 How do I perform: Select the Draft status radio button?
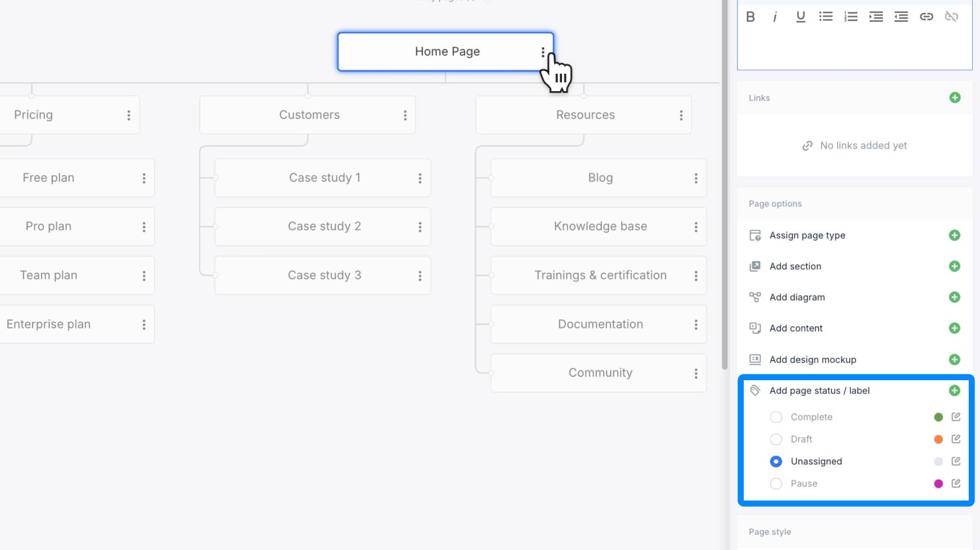776,439
